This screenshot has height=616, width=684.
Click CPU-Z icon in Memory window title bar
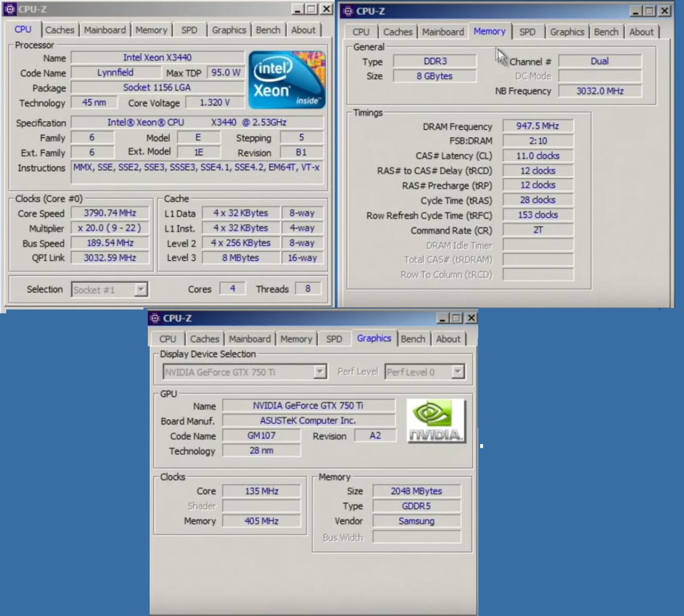[348, 11]
